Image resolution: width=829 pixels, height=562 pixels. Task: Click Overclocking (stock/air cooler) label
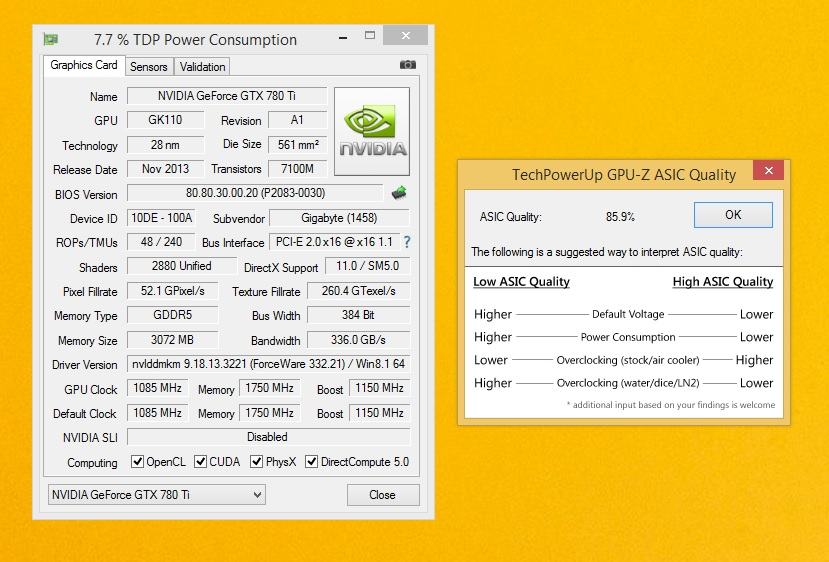pos(628,360)
